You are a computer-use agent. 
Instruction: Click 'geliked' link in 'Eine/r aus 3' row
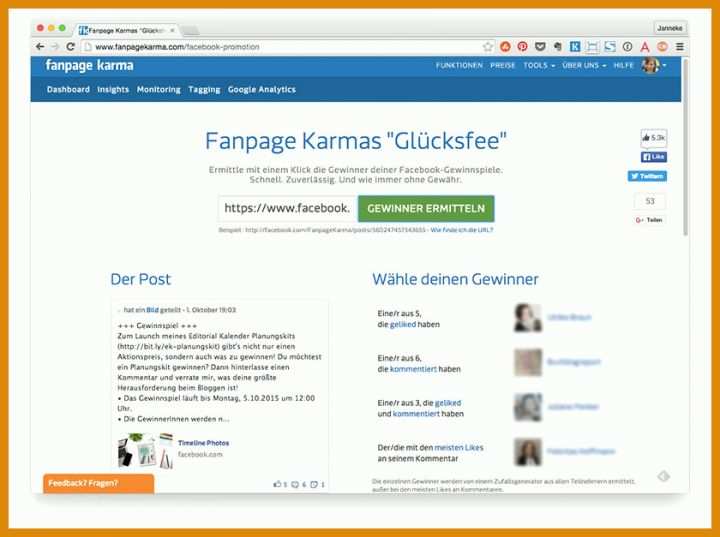(x=448, y=403)
